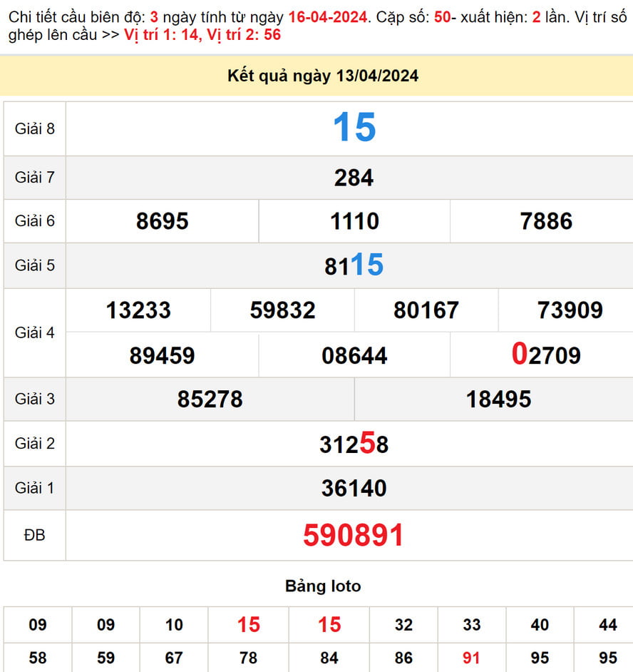Select the red 15 in the Bảng loto table
This screenshot has width=633, height=672.
(x=247, y=626)
